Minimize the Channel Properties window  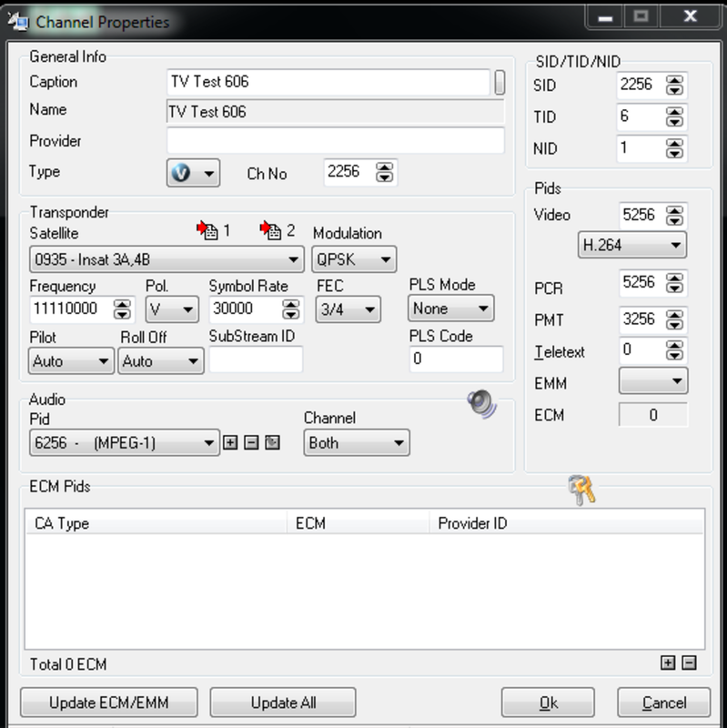(605, 17)
